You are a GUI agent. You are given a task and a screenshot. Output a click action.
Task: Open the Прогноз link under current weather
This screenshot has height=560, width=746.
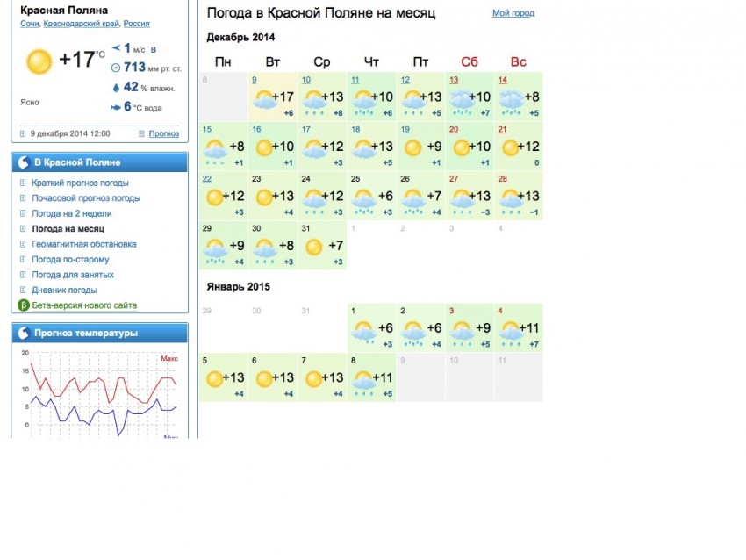163,133
